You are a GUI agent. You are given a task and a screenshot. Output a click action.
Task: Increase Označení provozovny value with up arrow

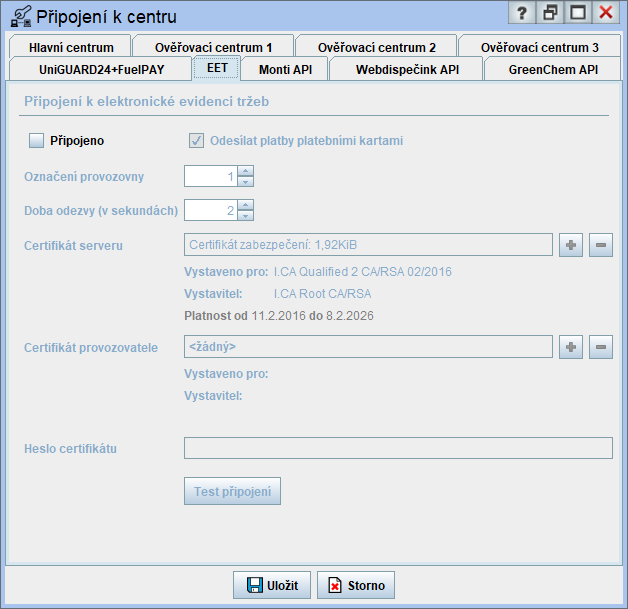click(x=246, y=172)
